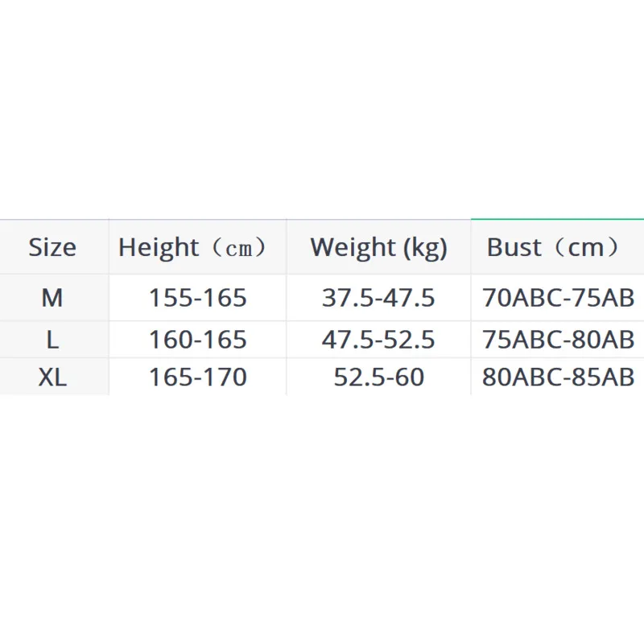The height and width of the screenshot is (644, 644).
Task: Click the 160-165 height cell
Action: [x=197, y=339]
